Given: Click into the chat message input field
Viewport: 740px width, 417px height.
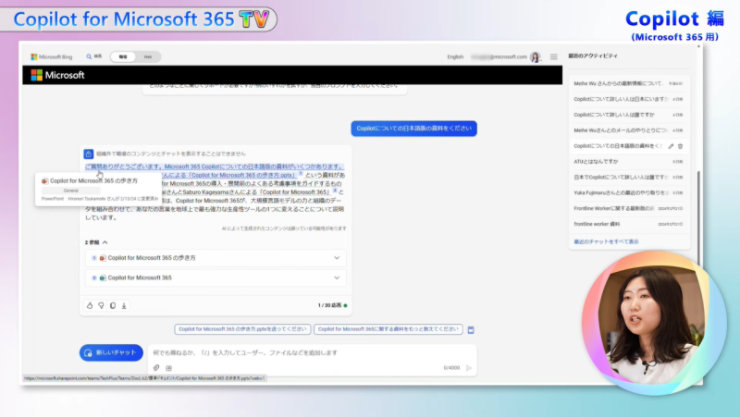Looking at the screenshot, I should [x=311, y=352].
